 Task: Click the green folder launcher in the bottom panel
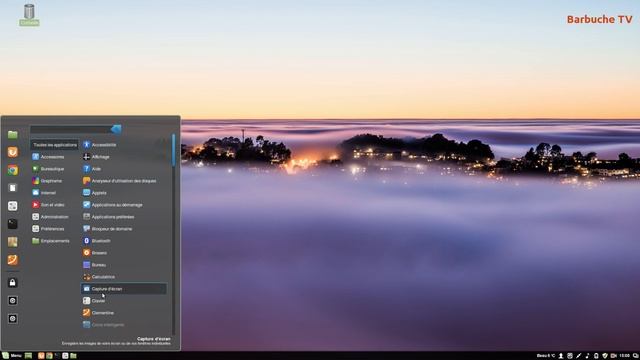tap(73, 356)
